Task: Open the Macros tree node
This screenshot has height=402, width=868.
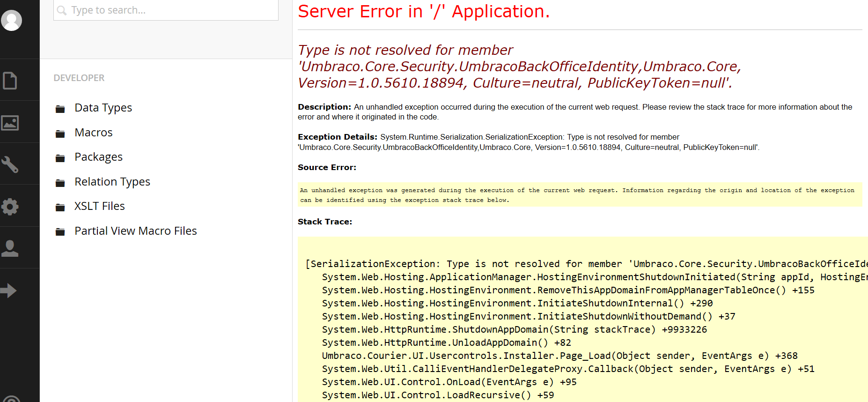Action: 94,133
